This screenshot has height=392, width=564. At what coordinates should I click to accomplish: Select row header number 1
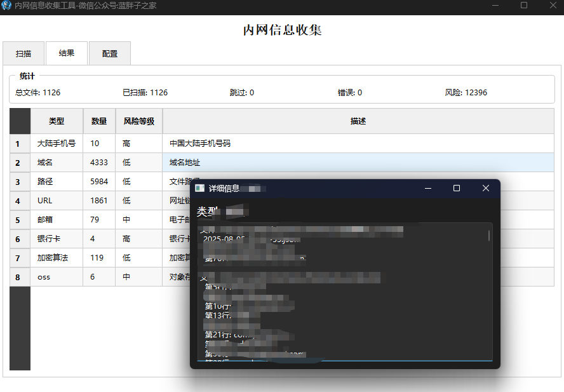pyautogui.click(x=20, y=144)
